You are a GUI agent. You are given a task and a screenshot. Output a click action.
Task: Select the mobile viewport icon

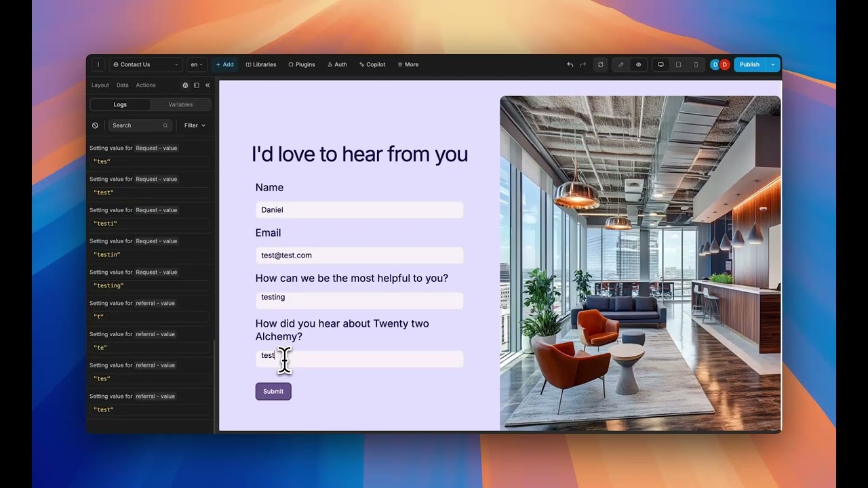696,64
